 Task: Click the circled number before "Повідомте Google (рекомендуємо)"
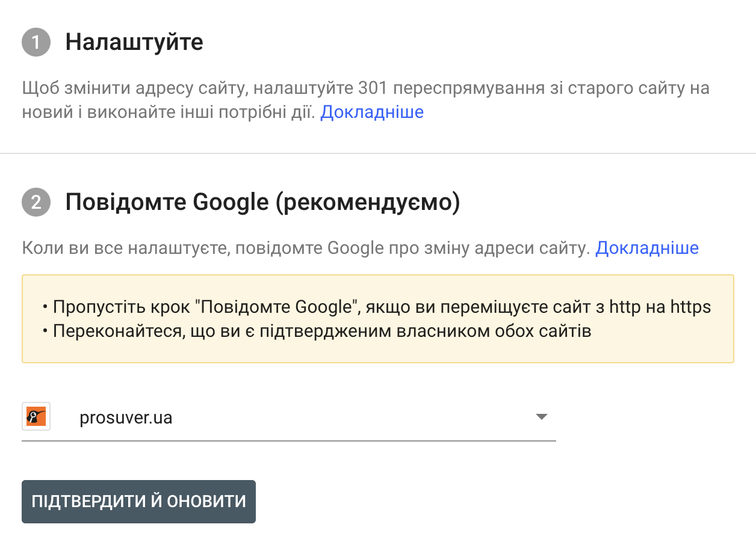[35, 202]
